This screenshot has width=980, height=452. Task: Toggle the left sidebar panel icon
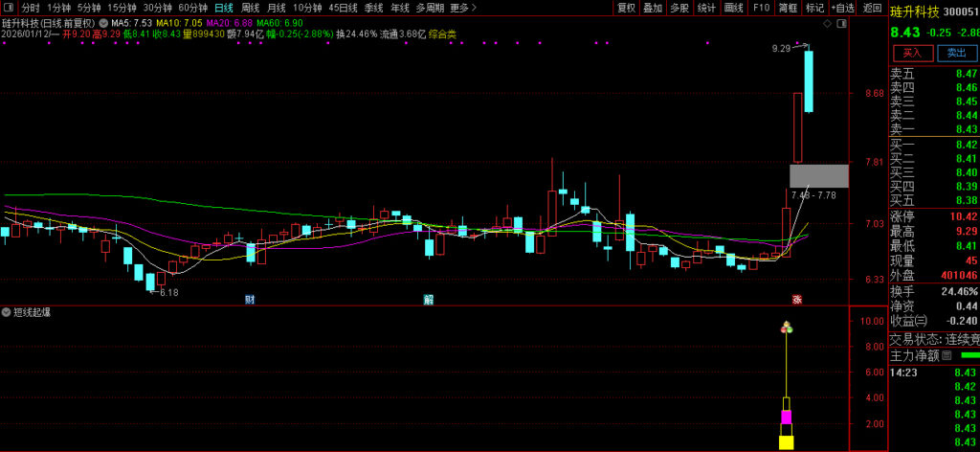click(x=8, y=7)
